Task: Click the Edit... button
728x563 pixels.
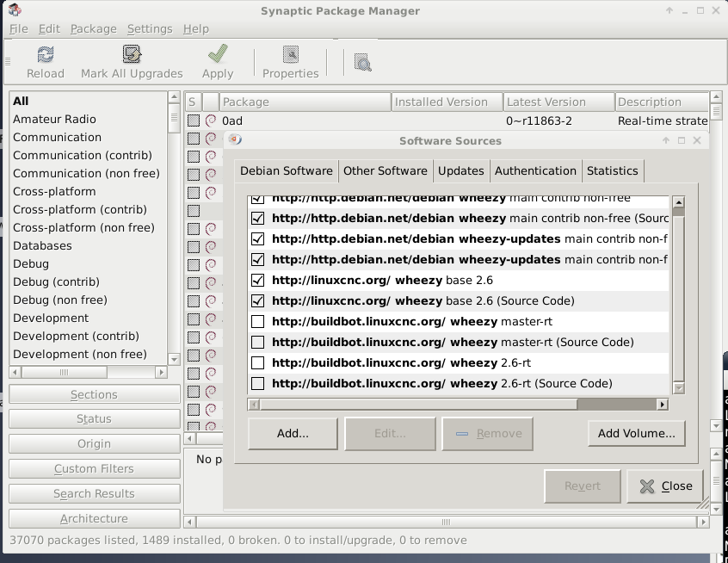Action: click(390, 433)
